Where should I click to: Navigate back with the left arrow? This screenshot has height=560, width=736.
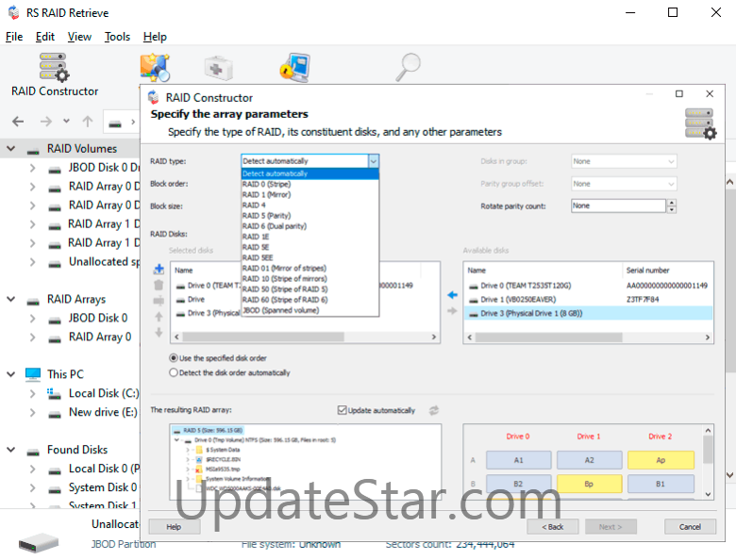(18, 122)
